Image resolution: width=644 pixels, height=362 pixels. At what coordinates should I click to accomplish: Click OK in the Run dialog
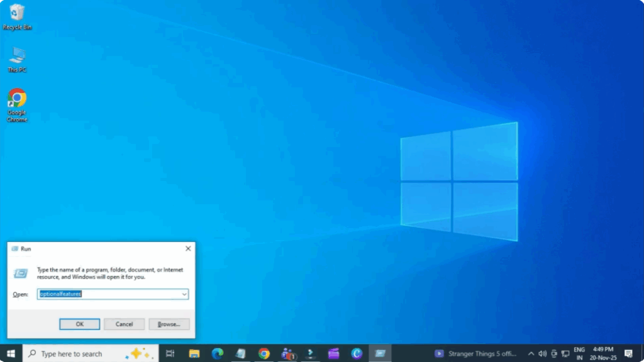79,324
